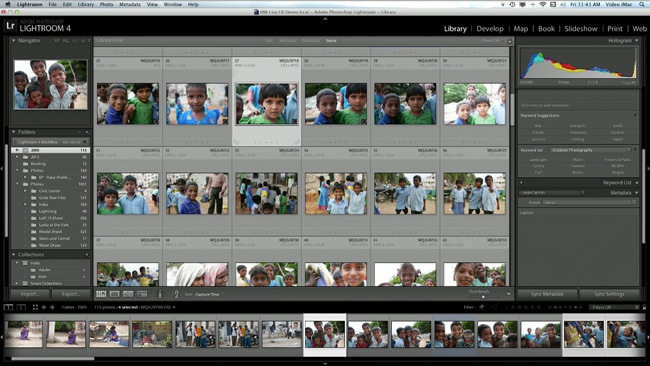Switch to Survey view in toolbar
Image resolution: width=650 pixels, height=366 pixels.
[x=142, y=294]
